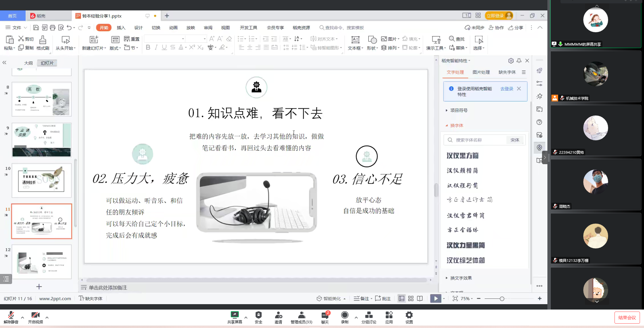Click the 分享 button
Image resolution: width=644 pixels, height=328 pixels.
pos(516,28)
